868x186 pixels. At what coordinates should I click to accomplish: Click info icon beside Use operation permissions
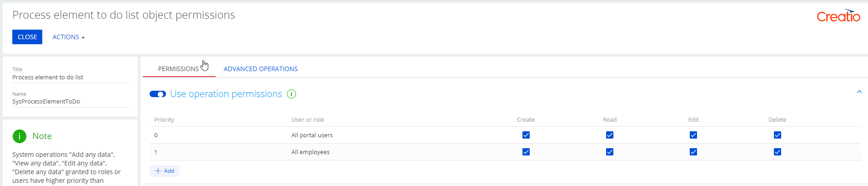(291, 94)
